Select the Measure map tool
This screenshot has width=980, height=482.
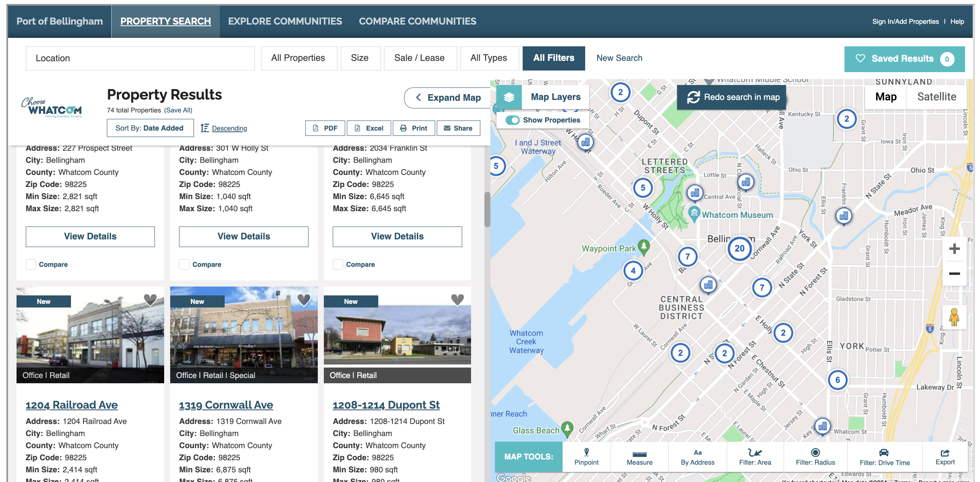click(x=639, y=457)
